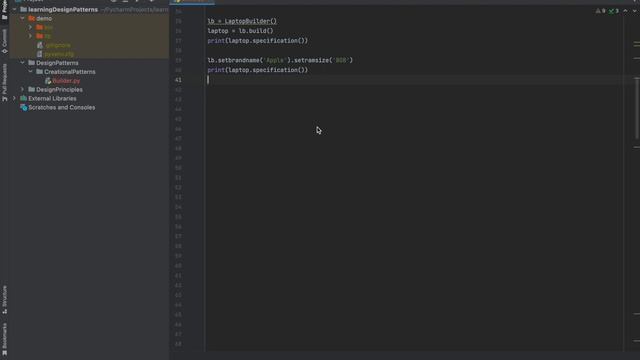Expand the upper collapsed subfolder inside demo
640x360 pixels.
click(31, 27)
